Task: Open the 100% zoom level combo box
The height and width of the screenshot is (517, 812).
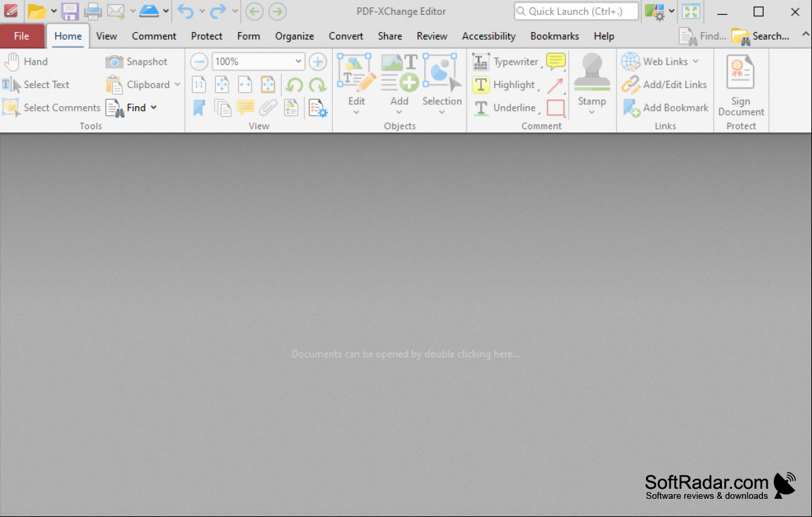Action: point(259,62)
